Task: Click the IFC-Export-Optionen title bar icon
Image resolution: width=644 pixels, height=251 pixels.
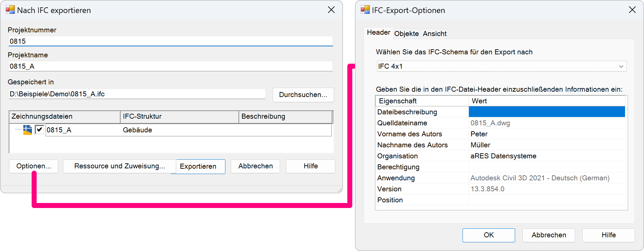Action: [x=365, y=10]
